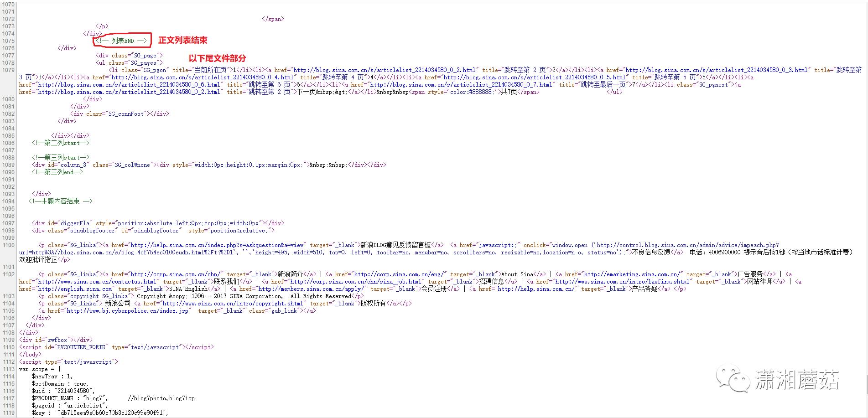The image size is (868, 418).
Task: Click line number 1100 in gutter
Action: click(x=8, y=245)
